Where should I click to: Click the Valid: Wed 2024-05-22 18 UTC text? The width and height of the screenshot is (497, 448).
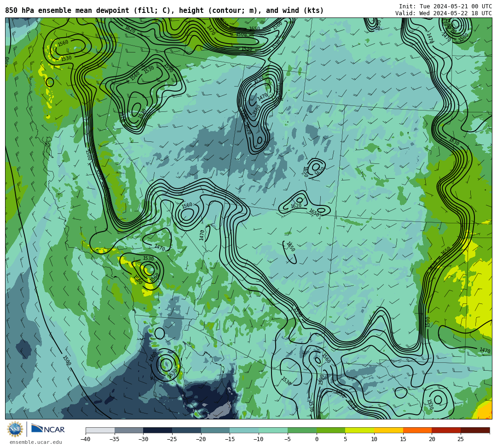444,13
